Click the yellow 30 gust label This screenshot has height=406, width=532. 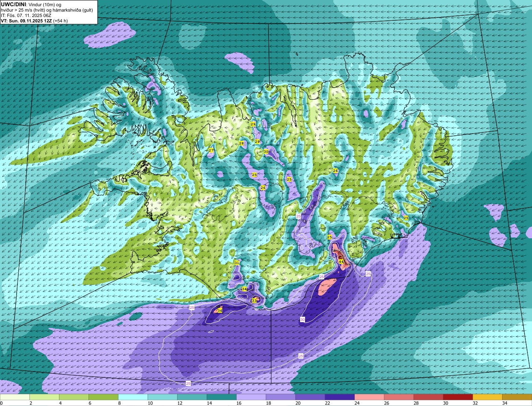tap(266, 152)
